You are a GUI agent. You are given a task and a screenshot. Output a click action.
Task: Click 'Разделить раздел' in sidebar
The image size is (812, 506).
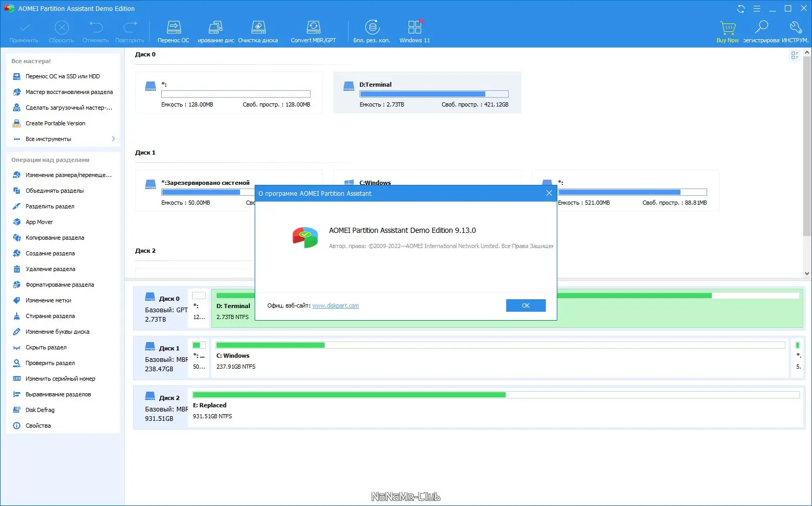coord(50,206)
